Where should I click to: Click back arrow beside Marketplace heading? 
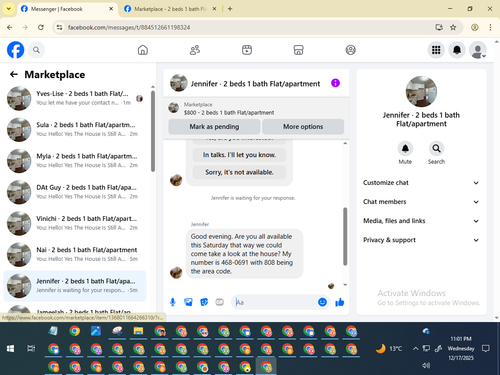click(14, 74)
